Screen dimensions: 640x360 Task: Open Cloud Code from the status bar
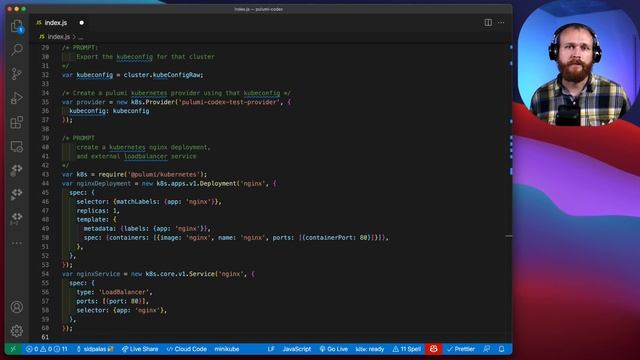pyautogui.click(x=187, y=349)
